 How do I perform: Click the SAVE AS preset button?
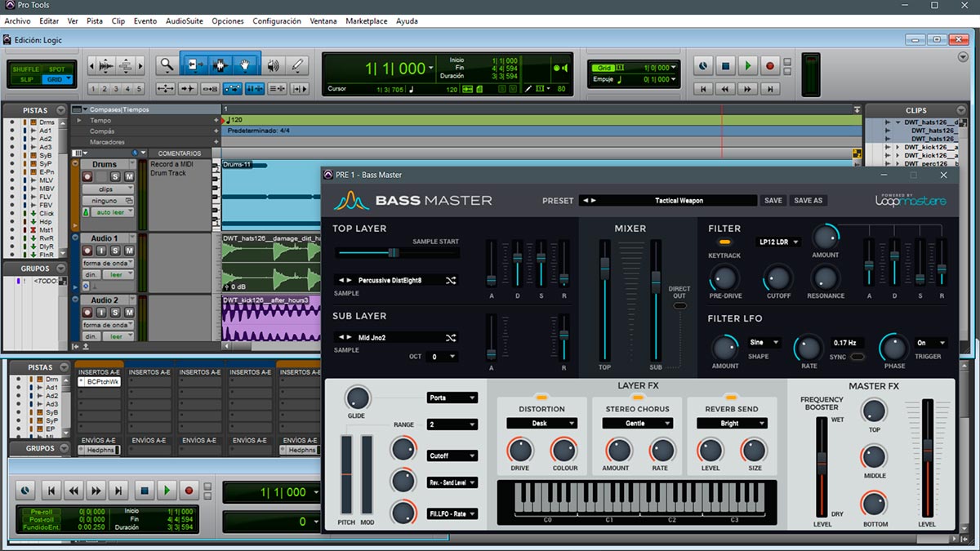[x=808, y=200]
